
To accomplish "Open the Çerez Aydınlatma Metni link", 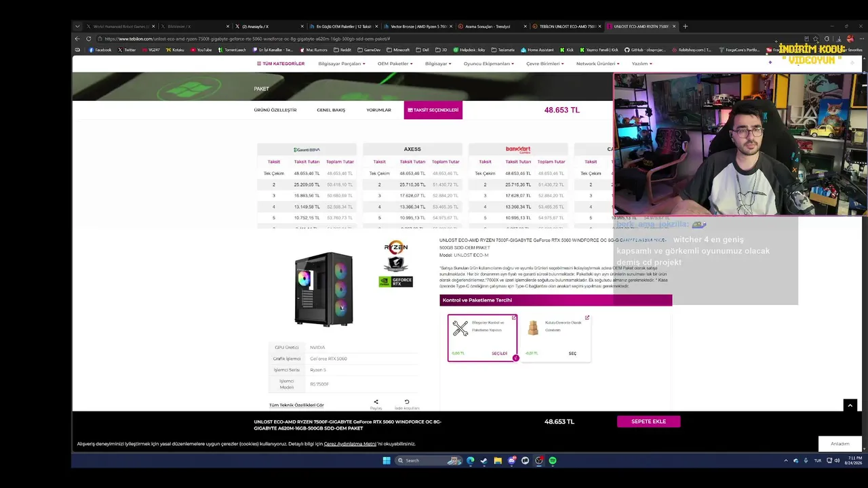I will point(350,444).
